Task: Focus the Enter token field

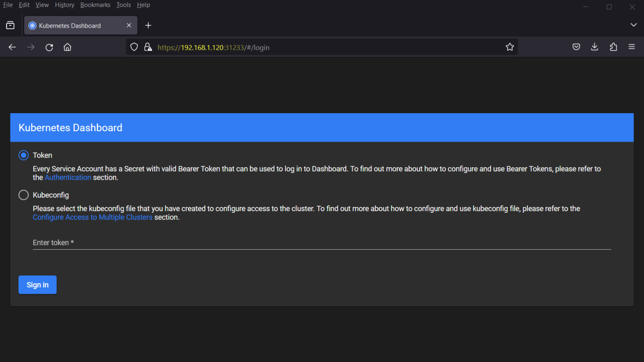Action: pyautogui.click(x=322, y=243)
